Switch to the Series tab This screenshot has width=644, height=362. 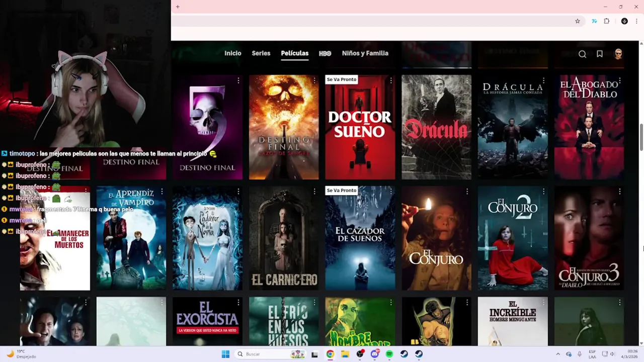tap(261, 53)
